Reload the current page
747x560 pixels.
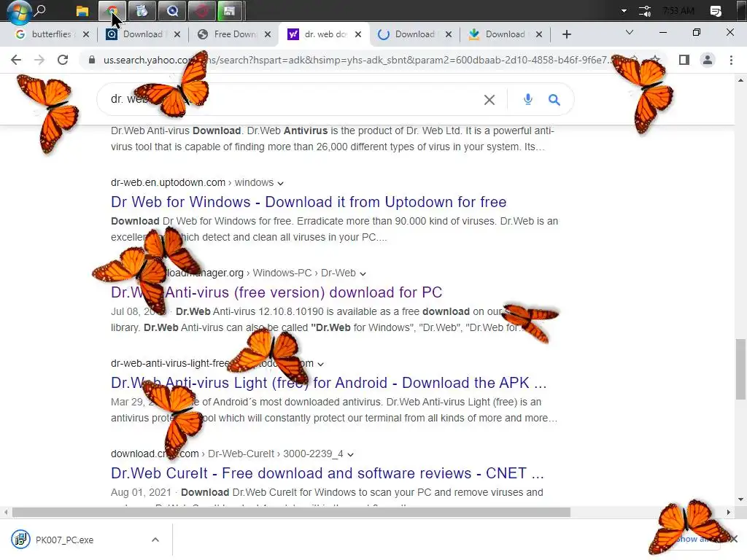(x=63, y=60)
